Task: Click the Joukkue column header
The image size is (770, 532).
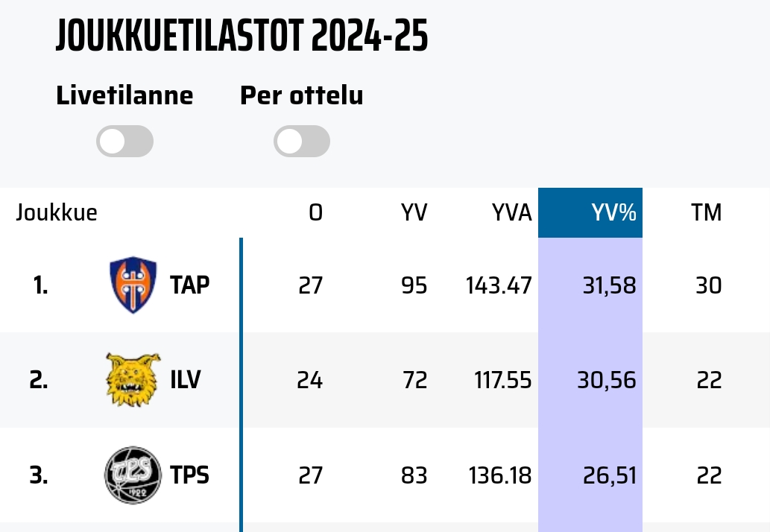Action: point(57,213)
